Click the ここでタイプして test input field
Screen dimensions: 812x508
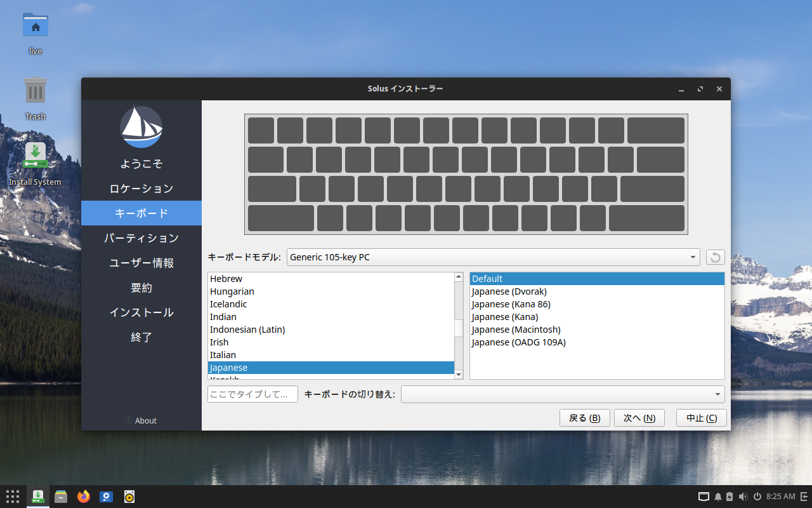tap(252, 394)
